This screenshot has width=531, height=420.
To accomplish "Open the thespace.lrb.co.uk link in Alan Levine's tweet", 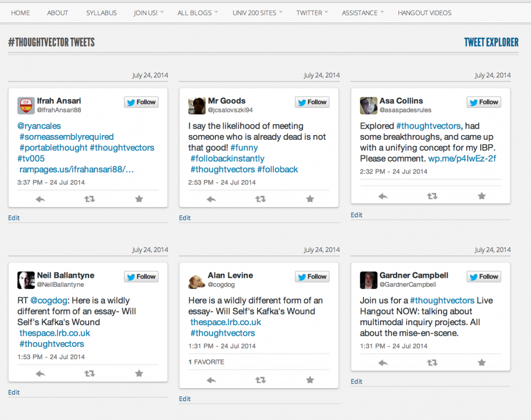I will (x=225, y=322).
